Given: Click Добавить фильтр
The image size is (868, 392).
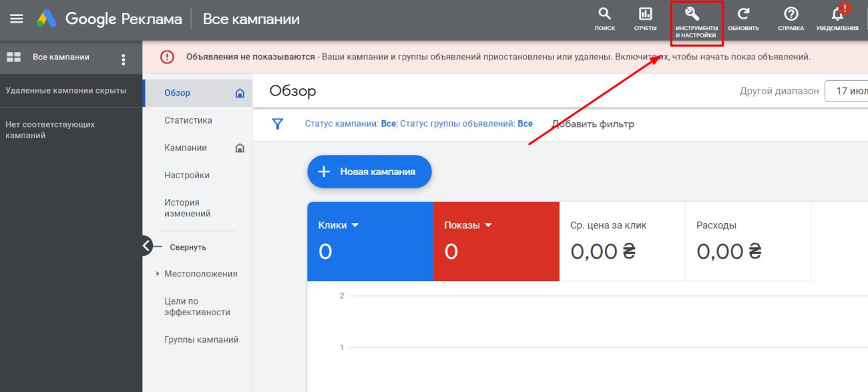Looking at the screenshot, I should click(592, 124).
